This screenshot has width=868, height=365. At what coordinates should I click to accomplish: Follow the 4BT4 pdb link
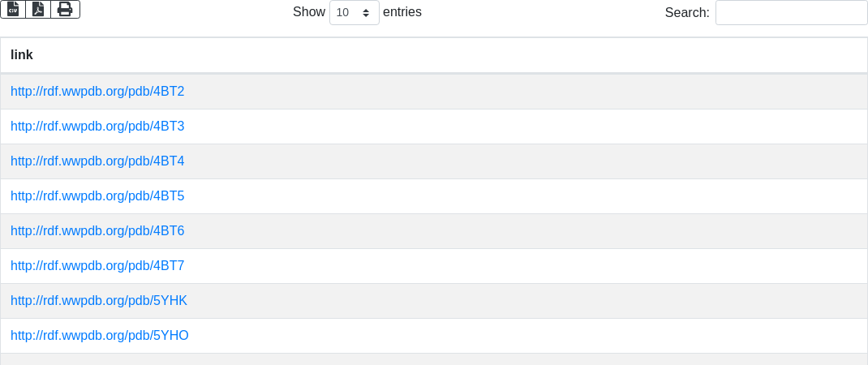[97, 161]
